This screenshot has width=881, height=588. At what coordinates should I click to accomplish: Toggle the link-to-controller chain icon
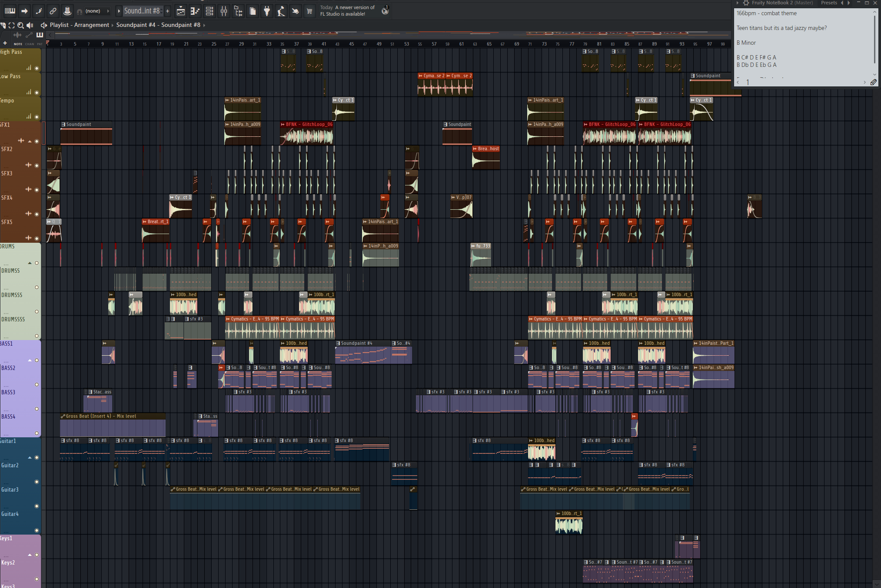click(53, 11)
